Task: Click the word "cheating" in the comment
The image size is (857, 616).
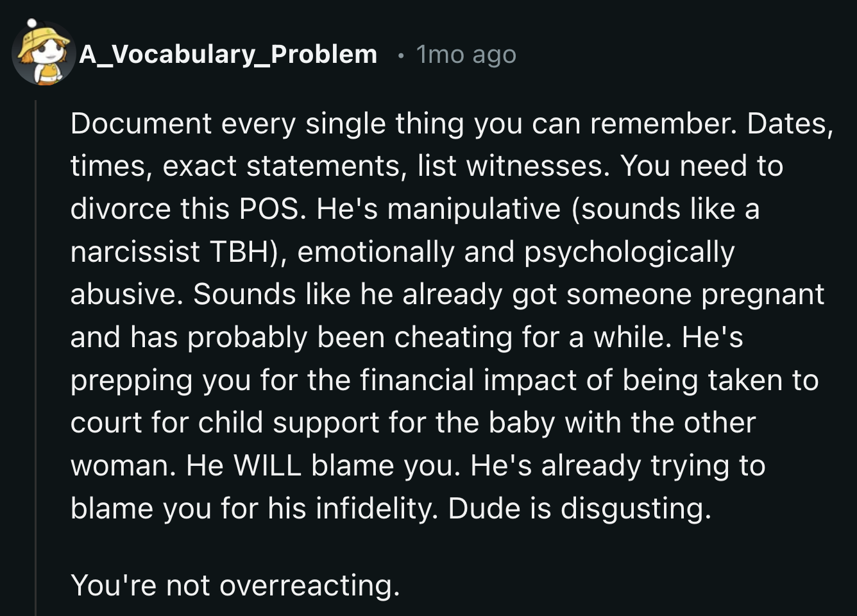Action: coord(453,337)
